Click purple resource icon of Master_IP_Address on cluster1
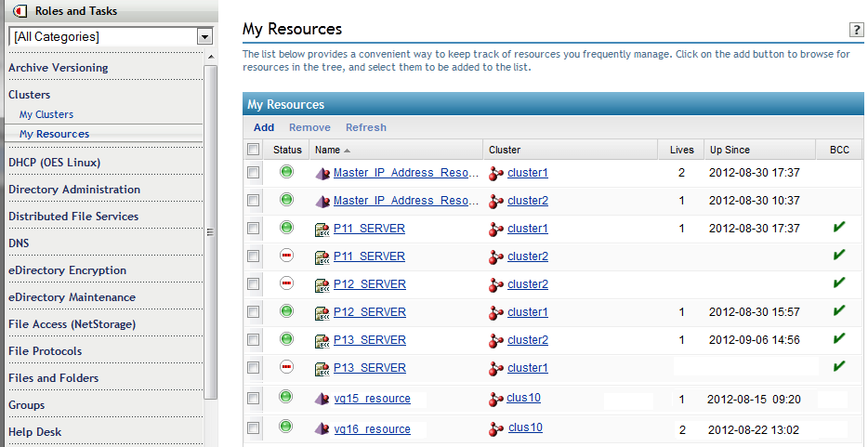This screenshot has width=868, height=447. 322,173
